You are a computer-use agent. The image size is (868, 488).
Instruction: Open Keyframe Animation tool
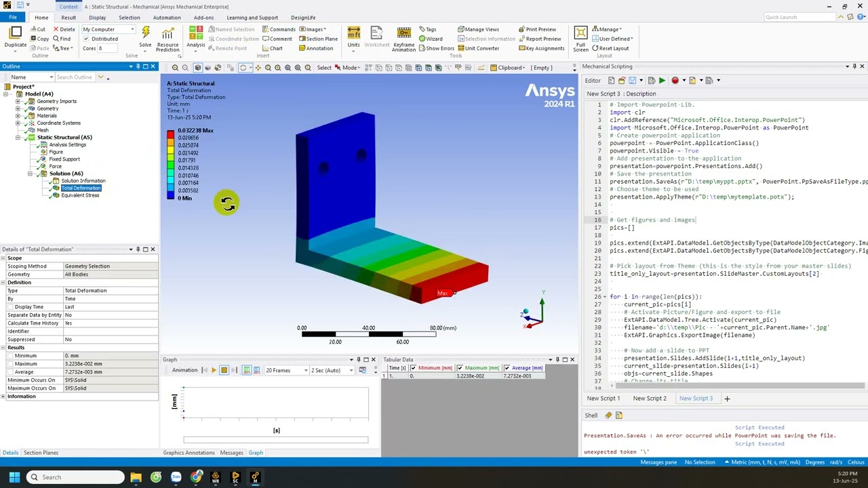(x=403, y=39)
